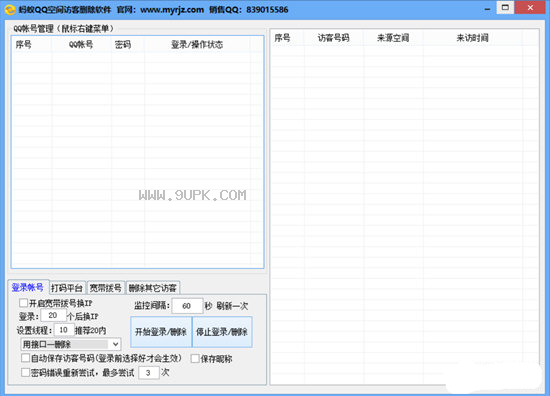Viewport: 550px width, 396px height.
Task: Toggle 密码错误重新尝试 checkbox
Action: coord(25,372)
